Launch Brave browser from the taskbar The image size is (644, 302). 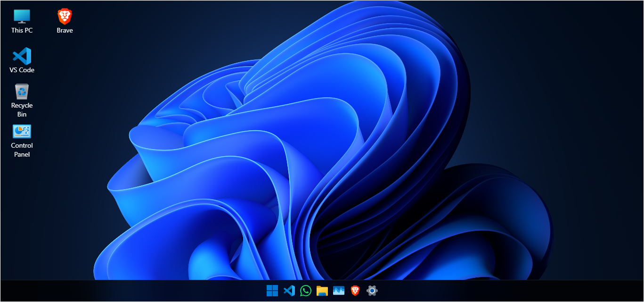click(355, 291)
